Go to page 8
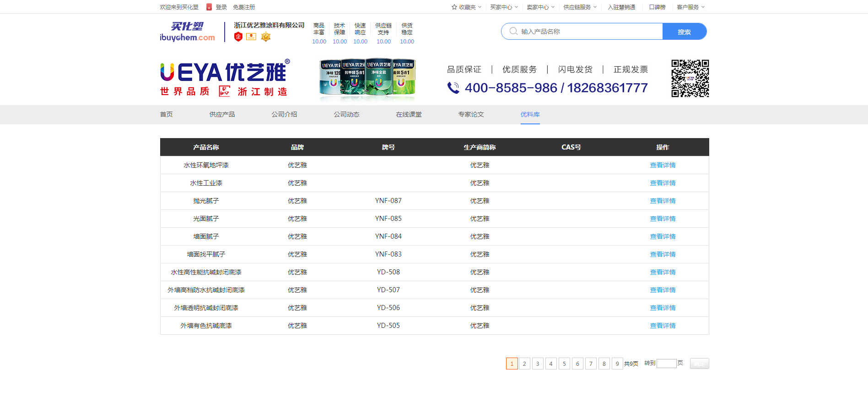This screenshot has height=412, width=868. pyautogui.click(x=604, y=364)
